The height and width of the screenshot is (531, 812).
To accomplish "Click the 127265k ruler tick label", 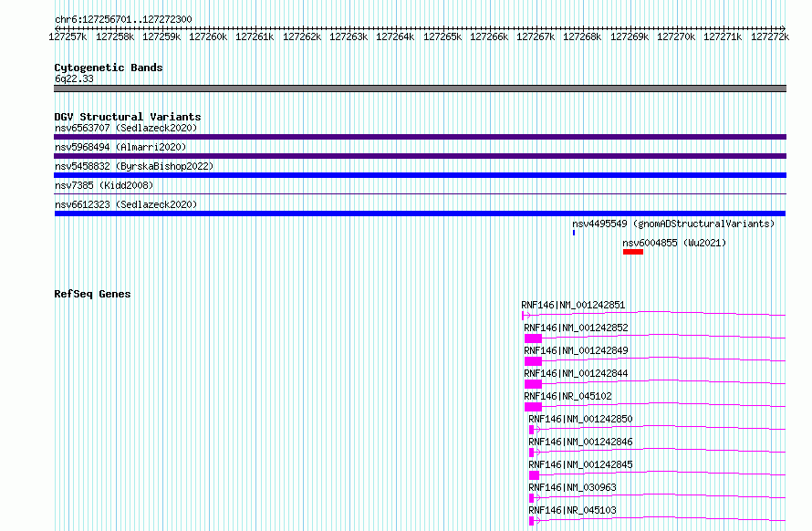I will click(442, 36).
